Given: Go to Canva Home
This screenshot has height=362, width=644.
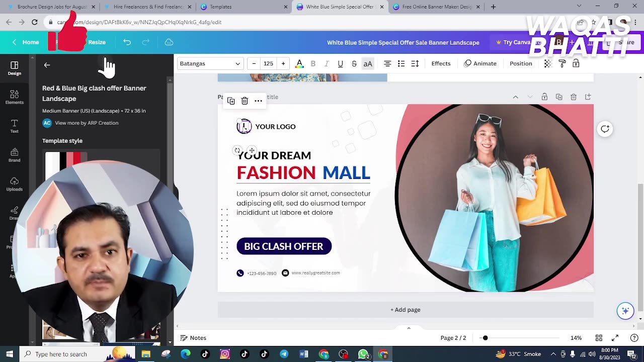Looking at the screenshot, I should point(26,42).
